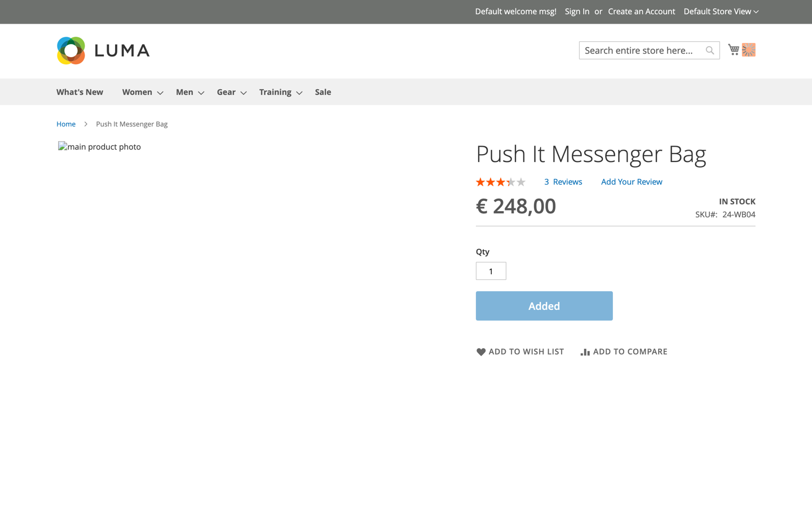Viewport: 812px width, 508px height.
Task: Click the search magnifier icon
Action: coord(710,50)
